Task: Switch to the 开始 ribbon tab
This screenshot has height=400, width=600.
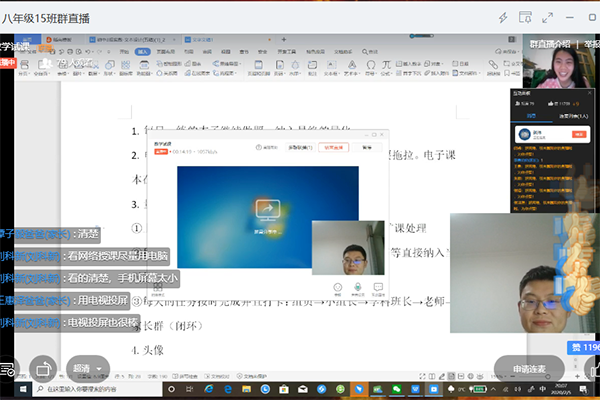Action: (x=124, y=51)
